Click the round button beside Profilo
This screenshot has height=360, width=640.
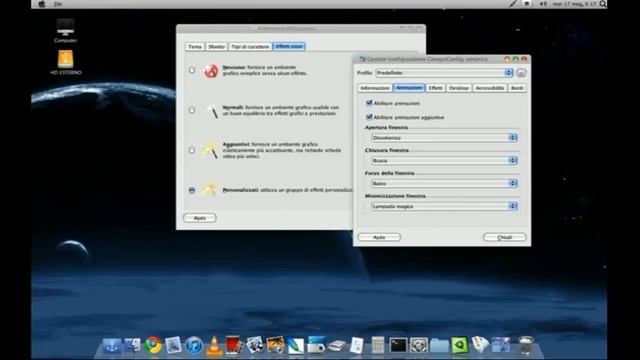521,73
